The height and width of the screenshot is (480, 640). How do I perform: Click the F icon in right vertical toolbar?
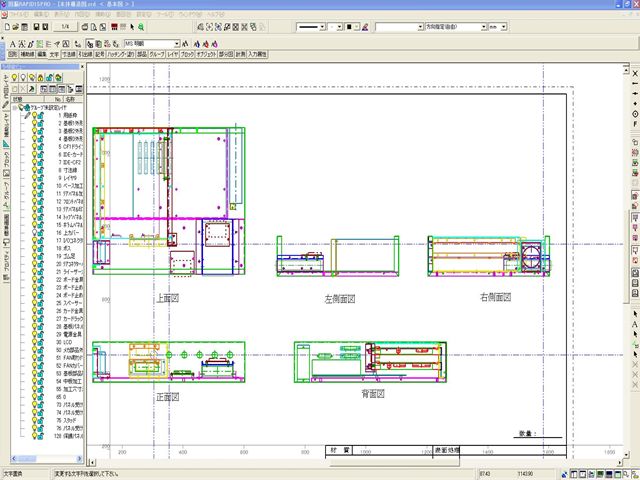click(635, 124)
